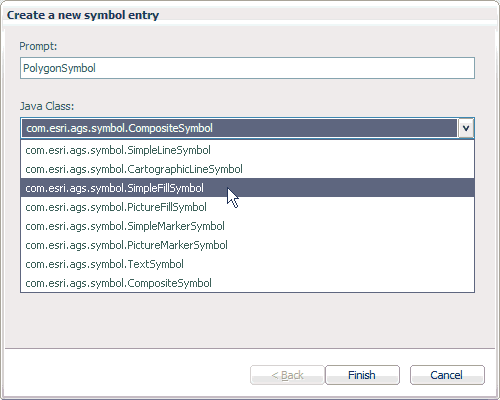Click the disabled Back button
The width and height of the screenshot is (500, 400).
coord(287,375)
